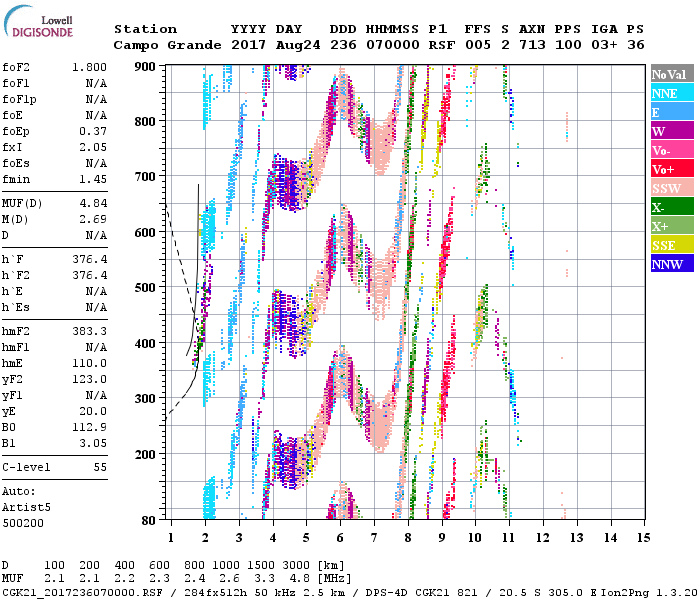700x600 pixels.
Task: Click the NNW dark blue legend swatch
Action: point(672,264)
